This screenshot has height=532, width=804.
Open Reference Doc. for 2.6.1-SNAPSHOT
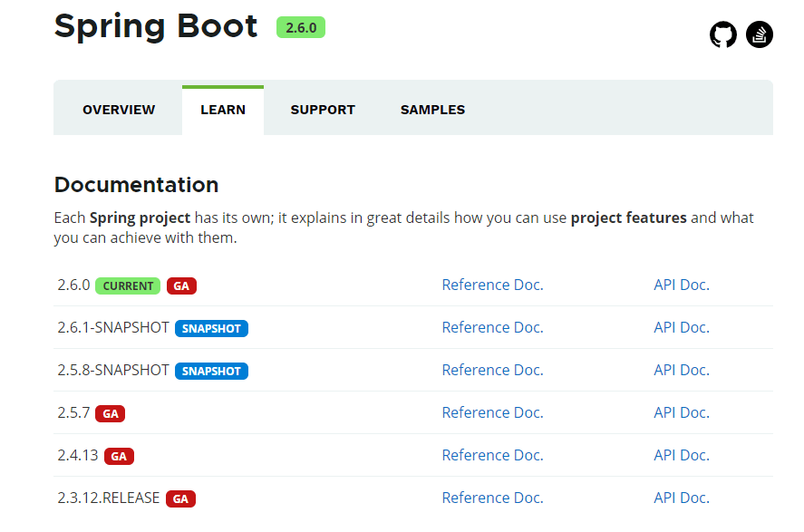(x=492, y=327)
